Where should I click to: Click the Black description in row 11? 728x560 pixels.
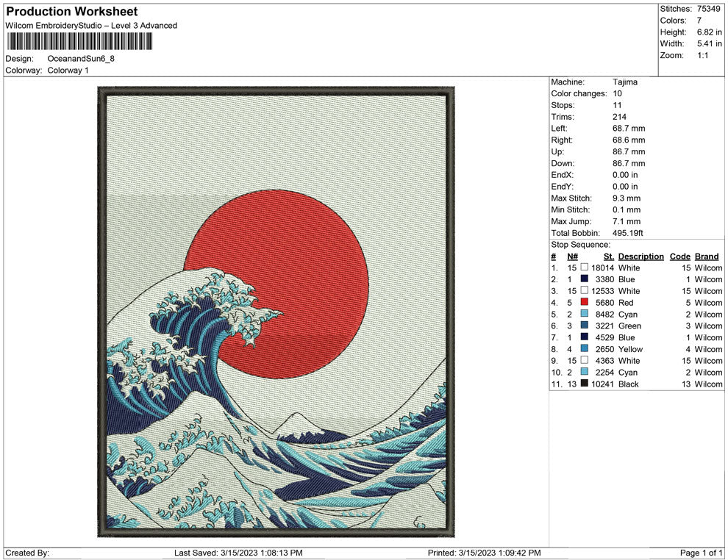point(629,384)
